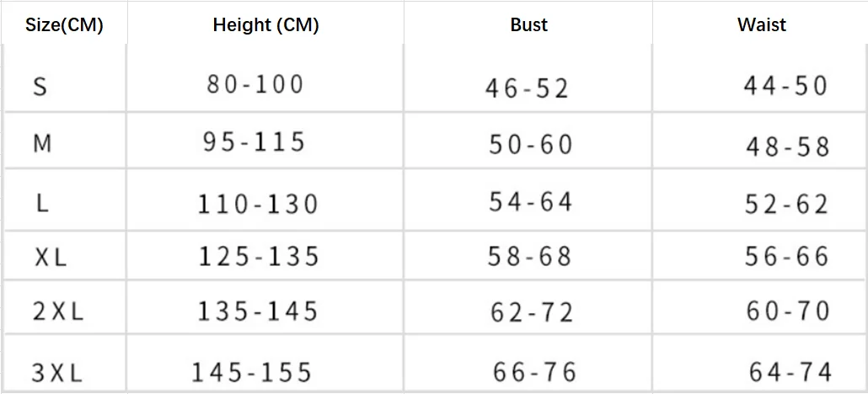868x394 pixels.
Task: Select the XL size row label
Action: 51,258
